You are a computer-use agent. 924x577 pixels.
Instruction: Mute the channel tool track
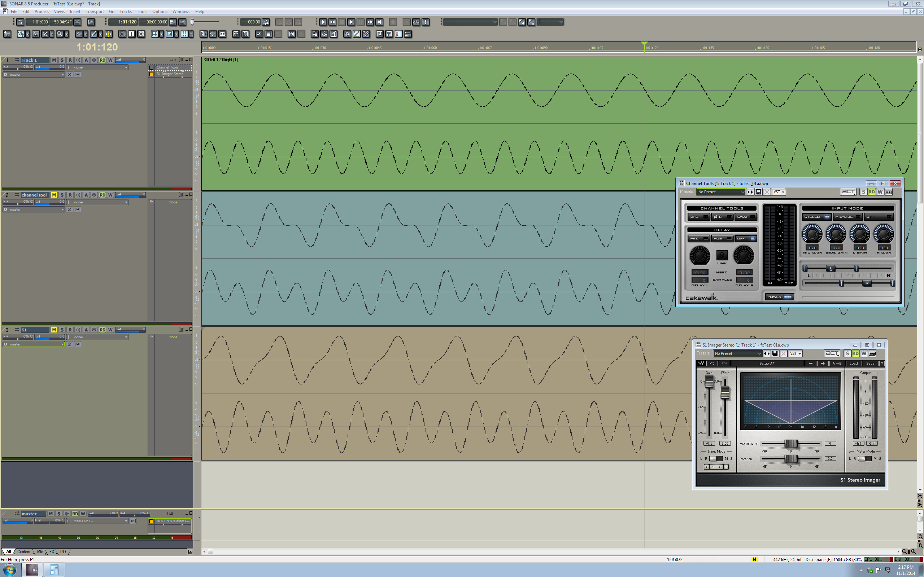(54, 195)
